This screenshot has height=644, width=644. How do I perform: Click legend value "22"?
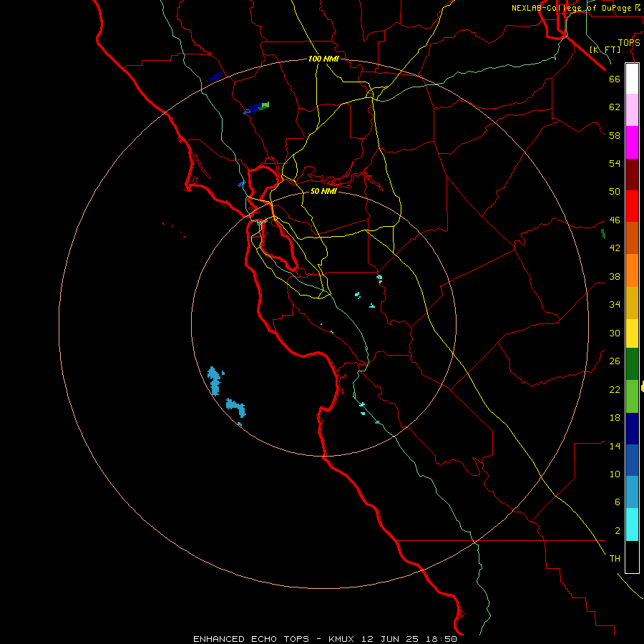[x=615, y=389]
